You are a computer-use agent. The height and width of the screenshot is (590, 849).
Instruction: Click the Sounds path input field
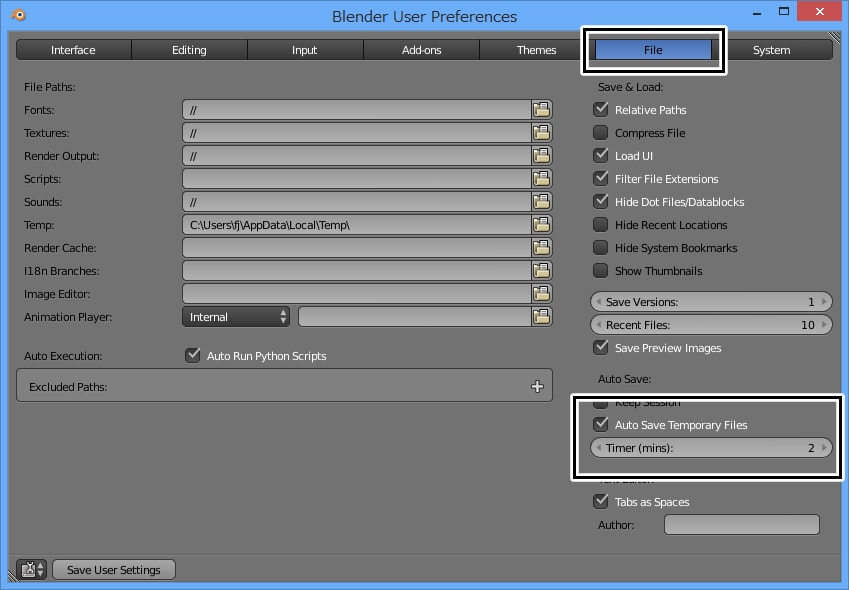(x=357, y=202)
